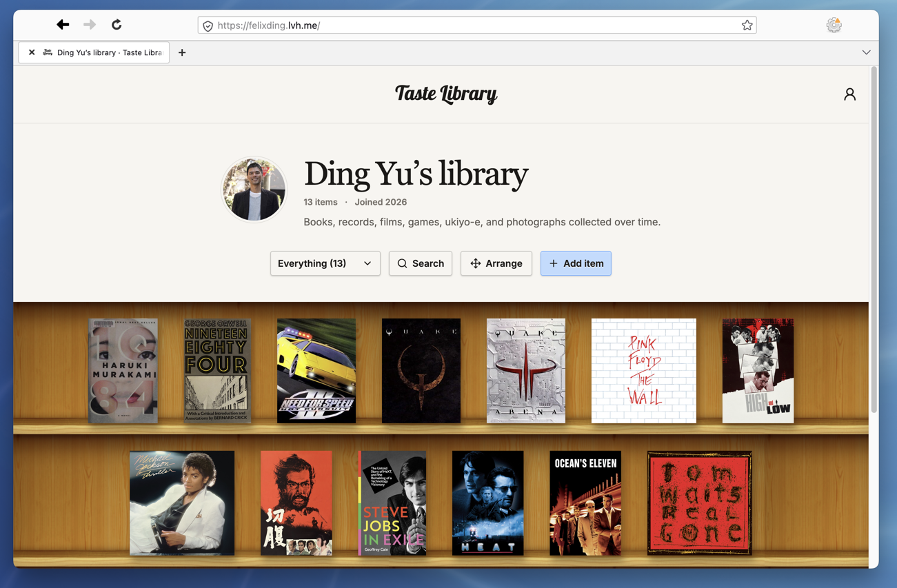Viewport: 897px width, 588px height.
Task: Go back with the browser back arrow
Action: click(63, 25)
